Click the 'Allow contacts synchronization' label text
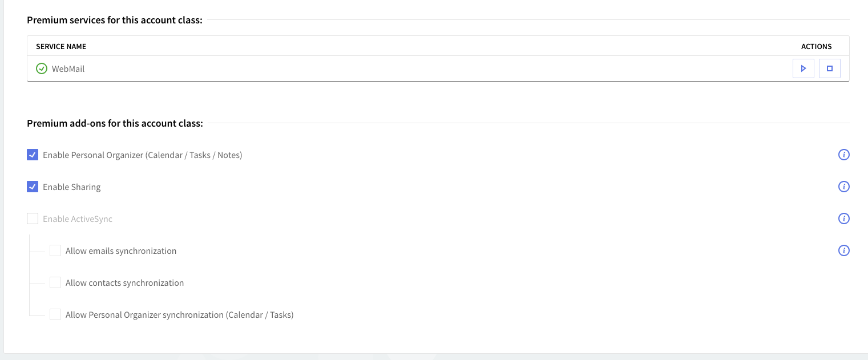The image size is (868, 360). [x=124, y=283]
